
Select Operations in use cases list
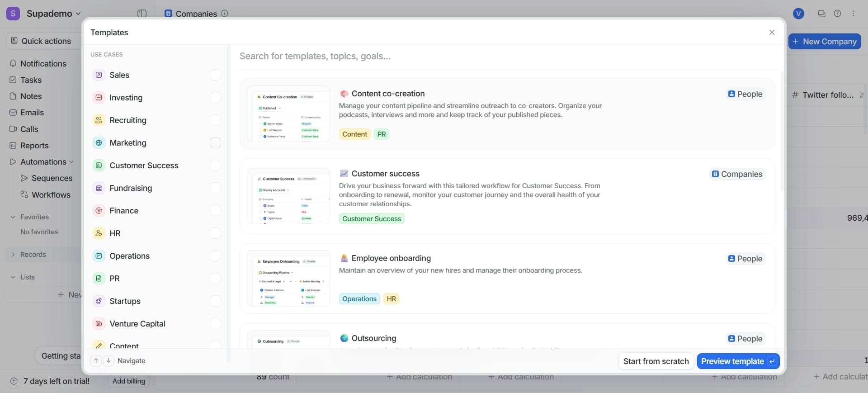(129, 256)
